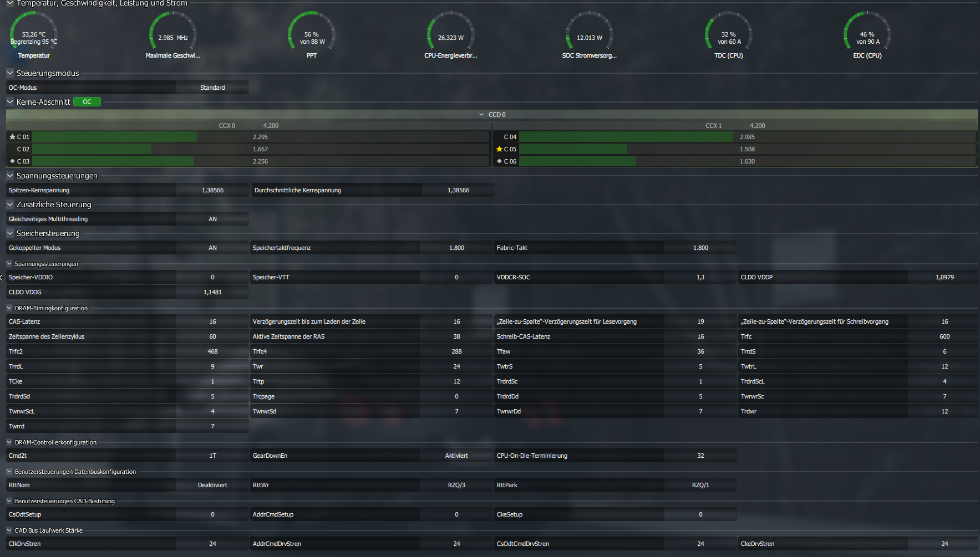Screen dimensions: 980x557
Task: Collapse the Speichersteuerung section
Action: tap(10, 233)
